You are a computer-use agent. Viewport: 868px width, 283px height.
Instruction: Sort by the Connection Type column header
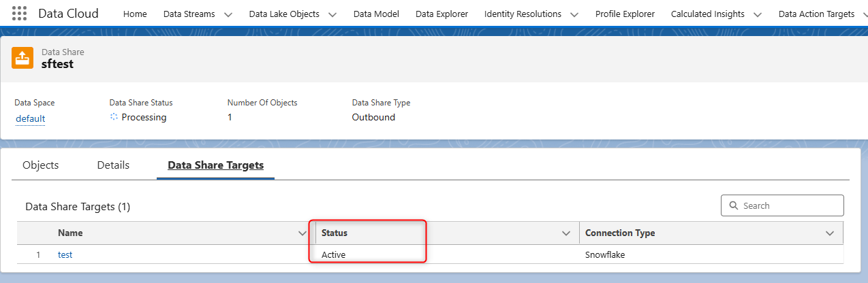pyautogui.click(x=620, y=233)
